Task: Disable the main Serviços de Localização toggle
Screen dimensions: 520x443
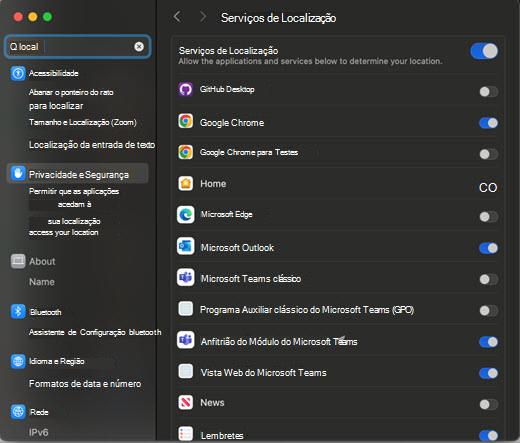Action: (x=484, y=51)
